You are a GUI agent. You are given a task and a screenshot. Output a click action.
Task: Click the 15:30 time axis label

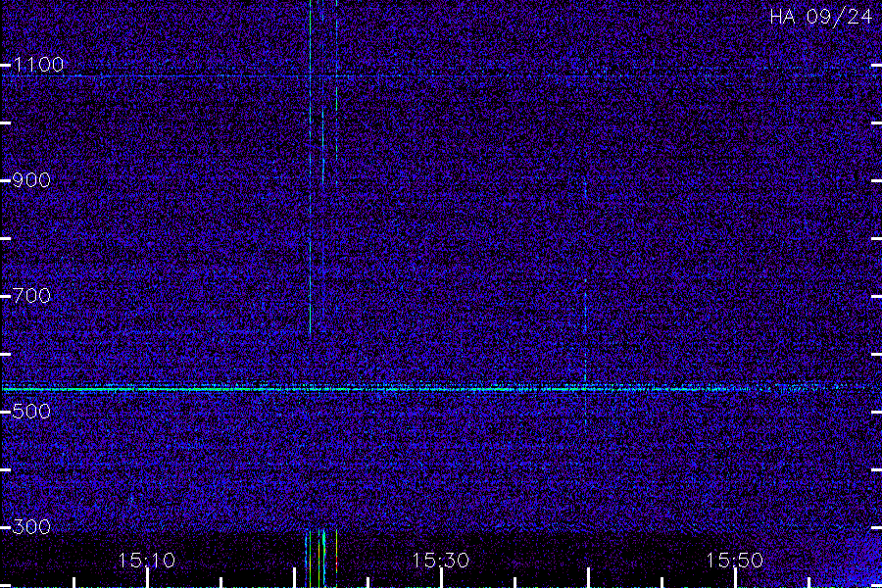click(x=440, y=560)
